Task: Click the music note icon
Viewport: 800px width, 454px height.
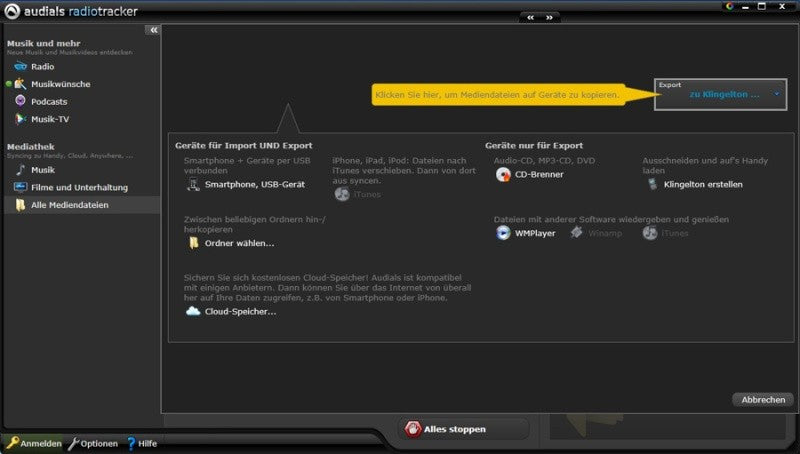Action: (x=20, y=169)
